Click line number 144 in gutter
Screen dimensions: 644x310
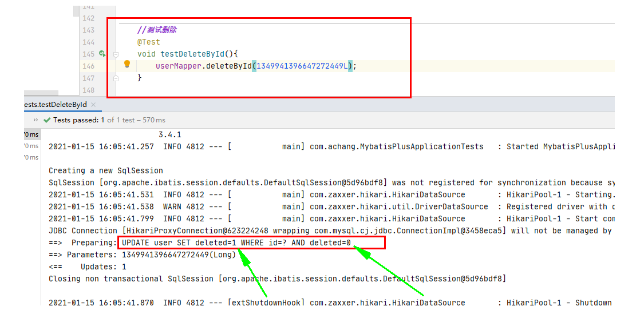click(88, 42)
